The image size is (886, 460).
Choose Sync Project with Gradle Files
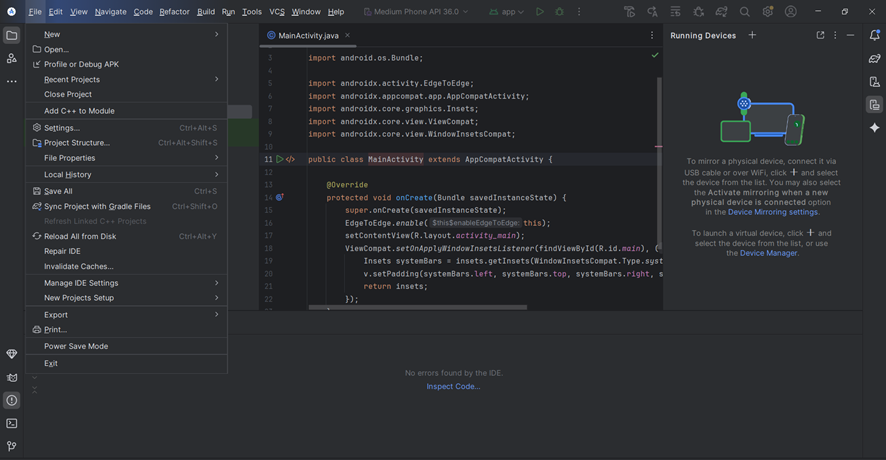(x=97, y=206)
